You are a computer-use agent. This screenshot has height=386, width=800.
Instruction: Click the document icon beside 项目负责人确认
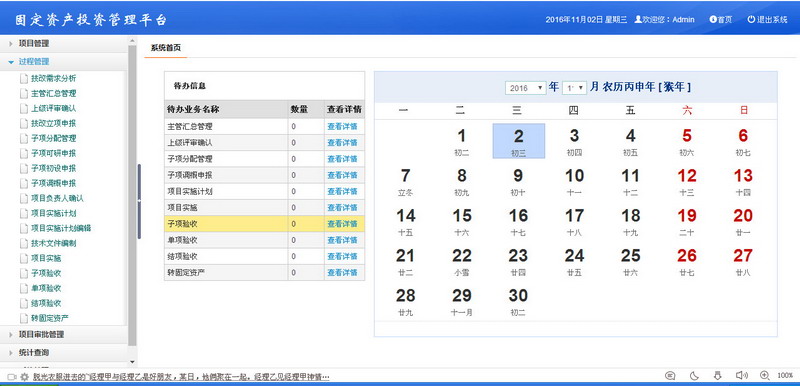(x=23, y=198)
